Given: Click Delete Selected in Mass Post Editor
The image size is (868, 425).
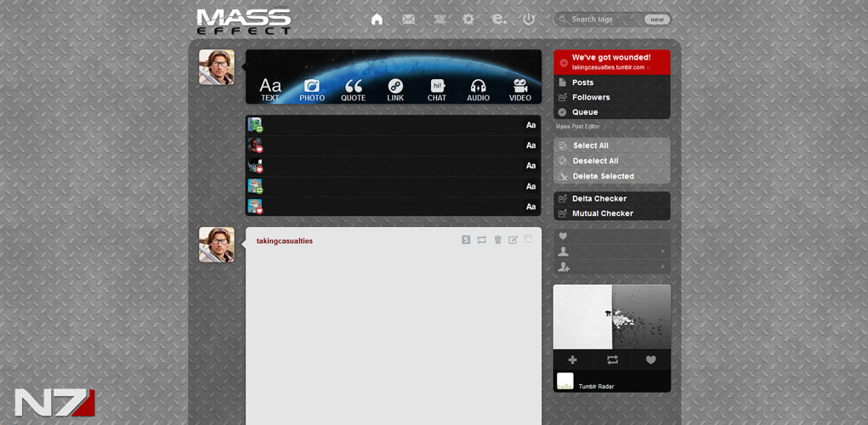Looking at the screenshot, I should [x=612, y=176].
